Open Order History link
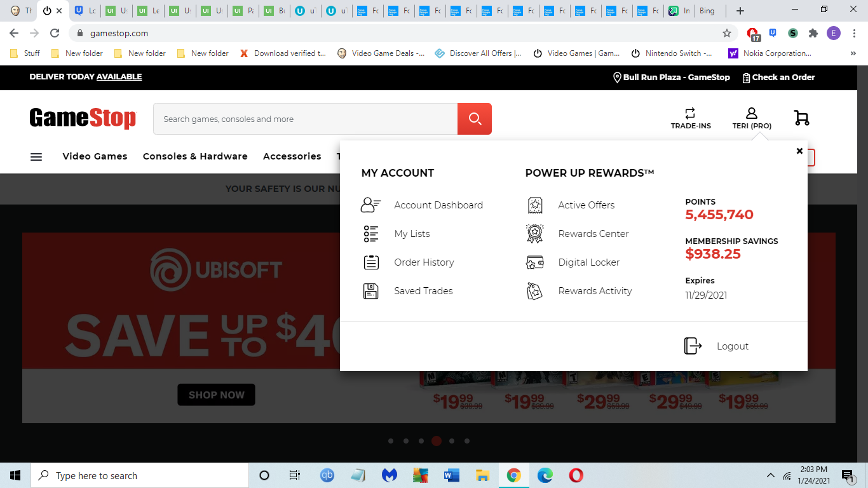 tap(424, 262)
